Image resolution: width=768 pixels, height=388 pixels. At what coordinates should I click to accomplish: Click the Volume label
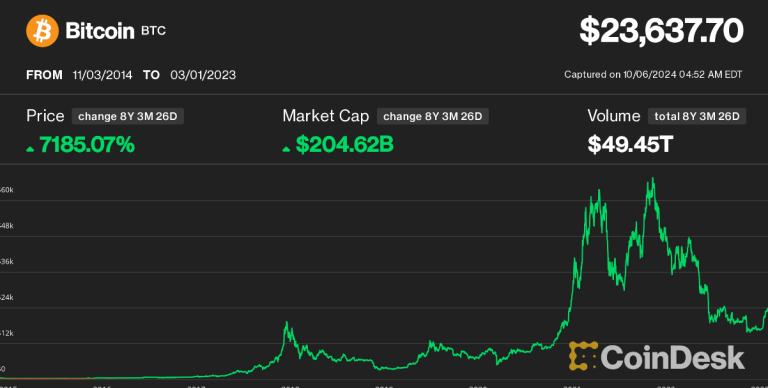[x=614, y=116]
